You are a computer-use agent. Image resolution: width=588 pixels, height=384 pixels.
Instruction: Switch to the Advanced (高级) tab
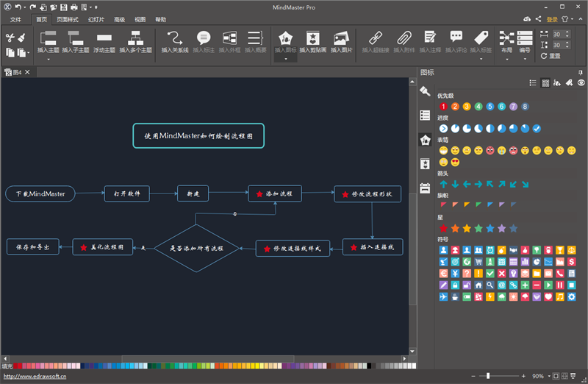pyautogui.click(x=119, y=20)
